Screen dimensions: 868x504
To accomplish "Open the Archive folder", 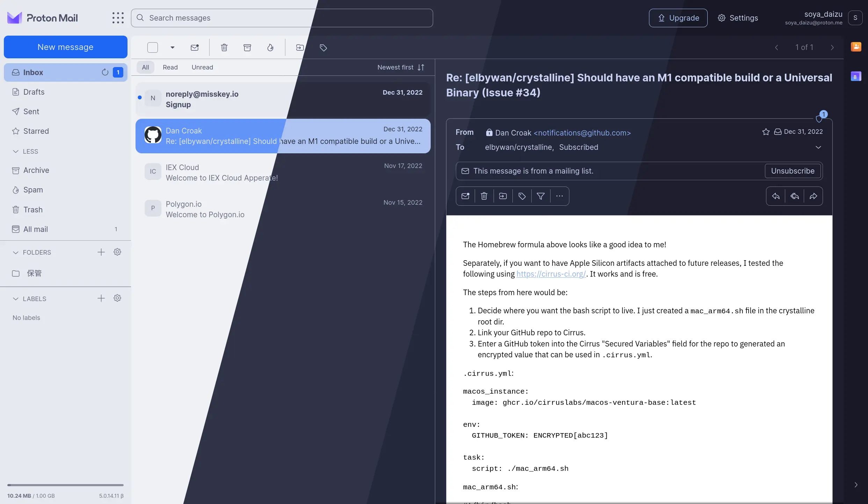I will [66, 170].
